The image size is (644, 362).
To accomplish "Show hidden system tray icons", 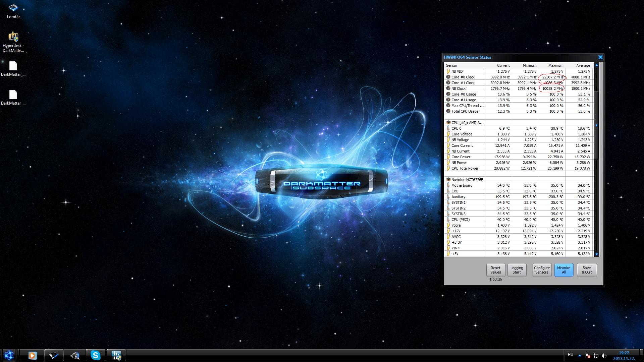I will coord(580,355).
